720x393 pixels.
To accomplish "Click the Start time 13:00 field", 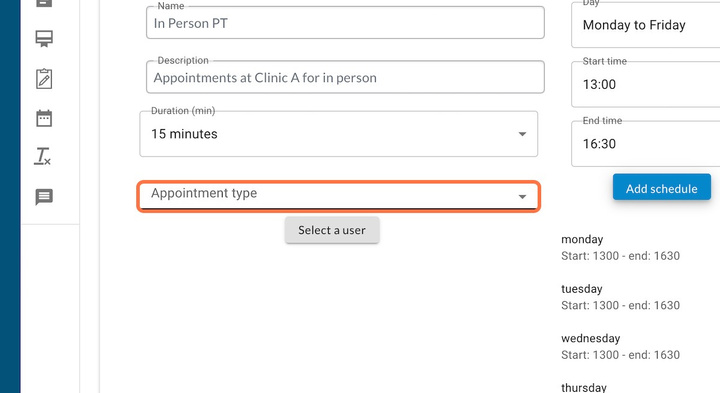I will (646, 84).
